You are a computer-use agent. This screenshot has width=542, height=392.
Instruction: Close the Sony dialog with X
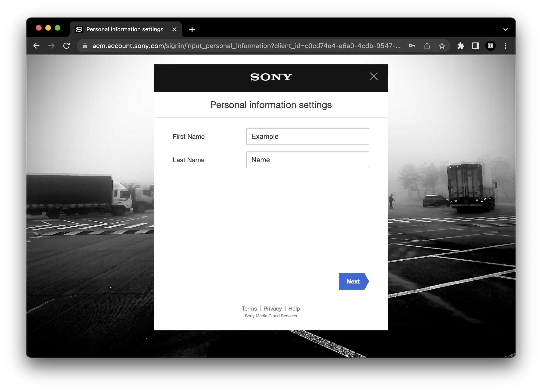click(x=374, y=76)
